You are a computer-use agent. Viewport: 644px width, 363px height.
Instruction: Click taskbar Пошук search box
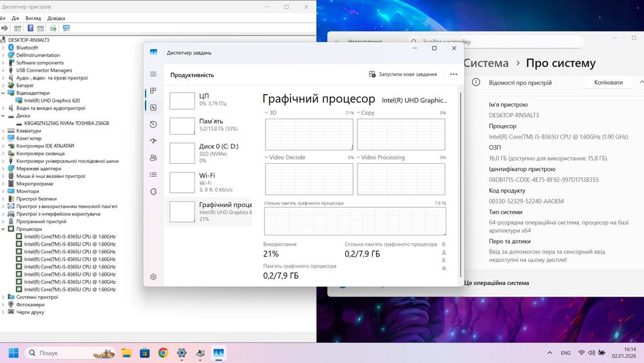tap(71, 353)
